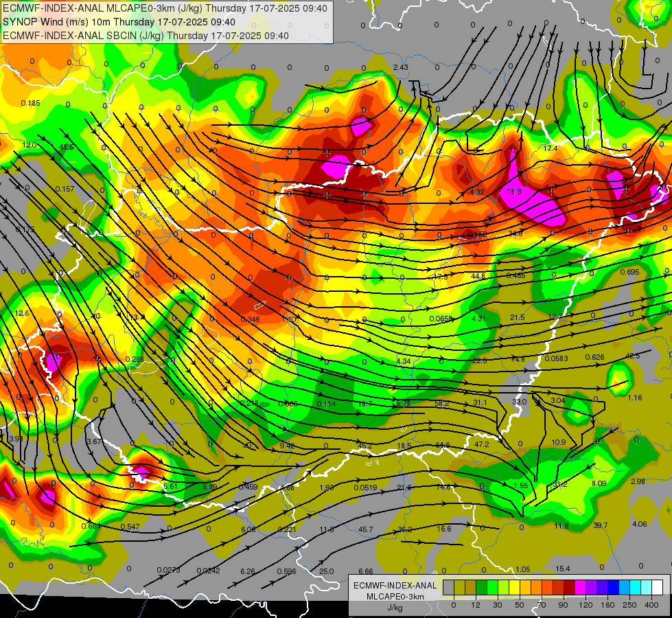The image size is (672, 618).
Task: Click the map value 6.26
Action: (248, 571)
